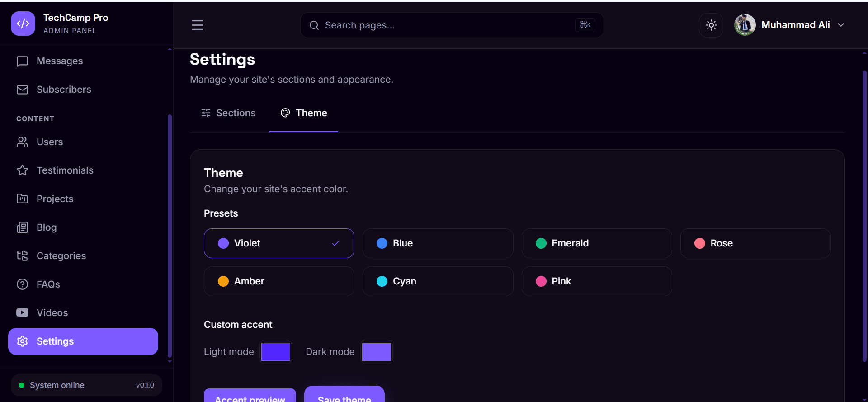Navigate to Projects
The image size is (868, 402).
(x=83, y=199)
